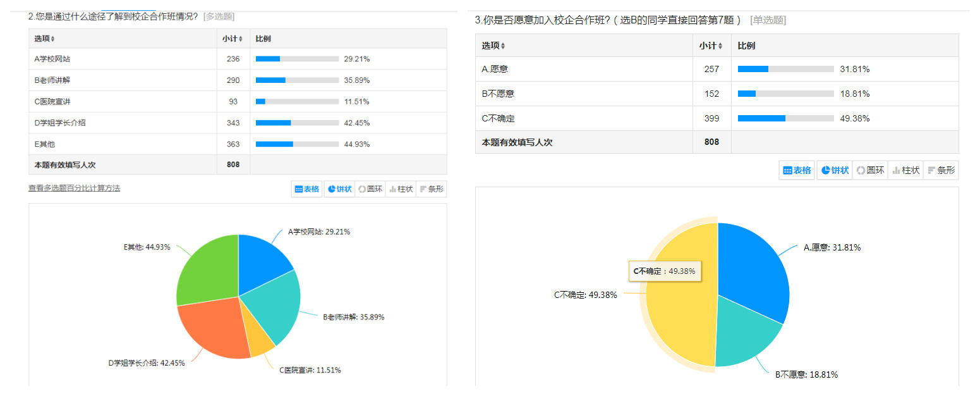Click the B老师讲解 row progress bar

pos(297,80)
